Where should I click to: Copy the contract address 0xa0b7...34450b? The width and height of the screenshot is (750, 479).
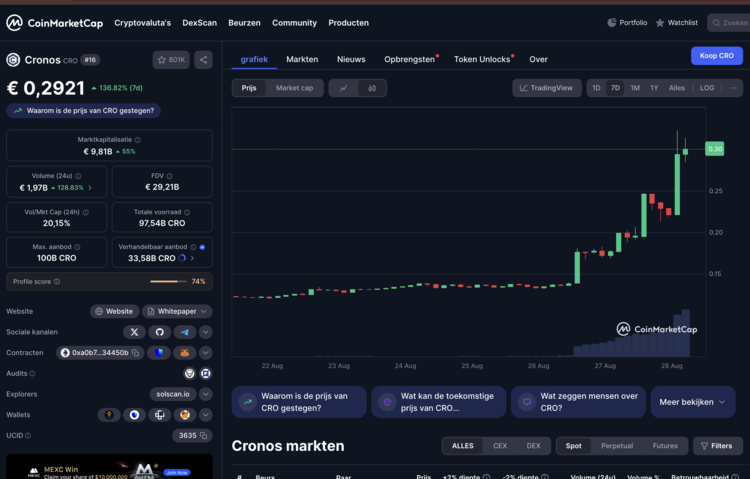(136, 353)
